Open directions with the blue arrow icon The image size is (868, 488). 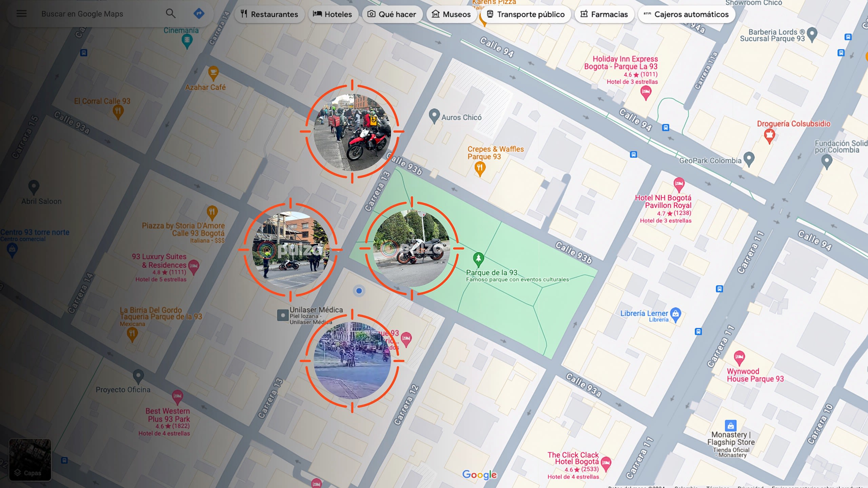coord(199,14)
